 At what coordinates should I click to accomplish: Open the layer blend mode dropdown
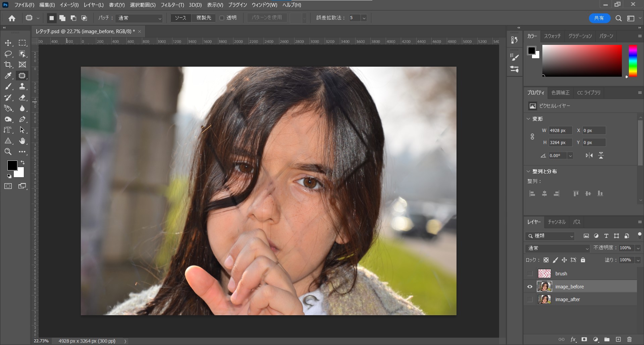coord(557,248)
